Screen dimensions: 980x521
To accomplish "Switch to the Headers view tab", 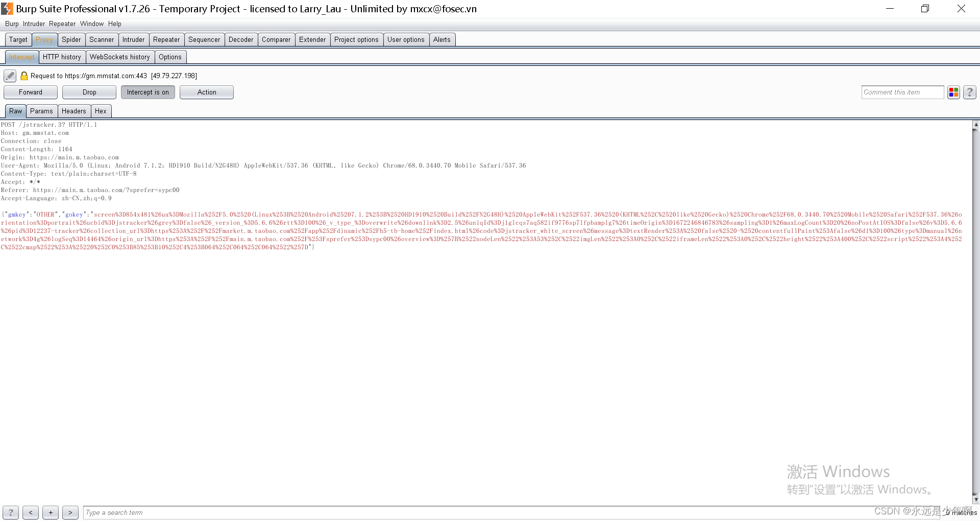I will (x=74, y=111).
